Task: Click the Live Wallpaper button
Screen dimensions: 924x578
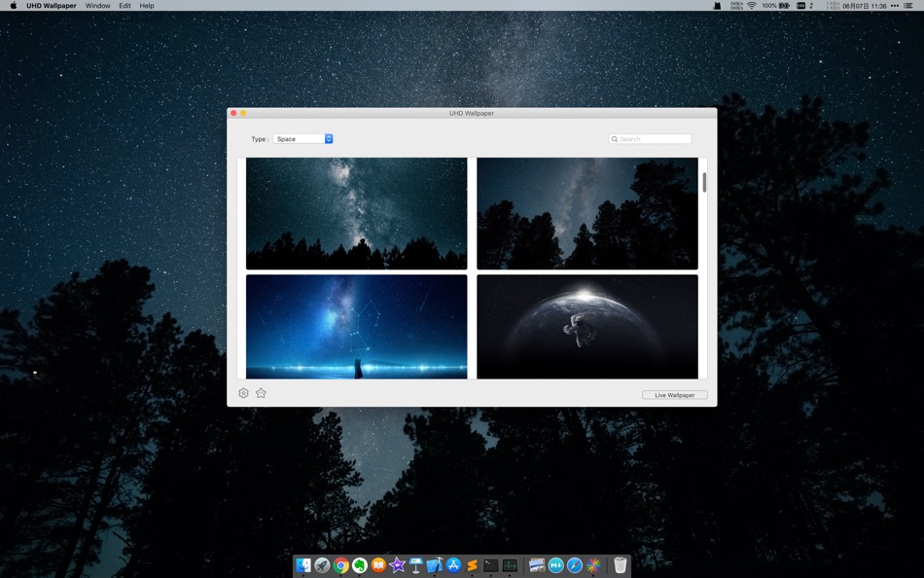Action: 675,395
